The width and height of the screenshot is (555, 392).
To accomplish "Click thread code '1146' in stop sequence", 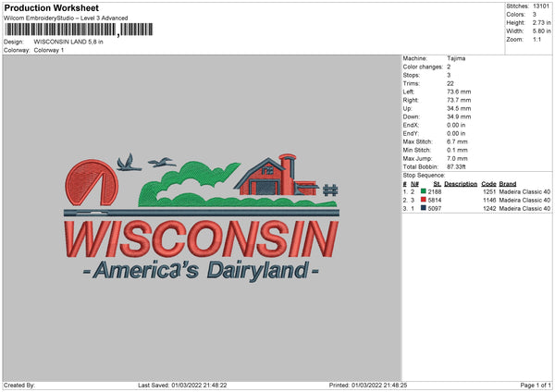I will 489,201.
